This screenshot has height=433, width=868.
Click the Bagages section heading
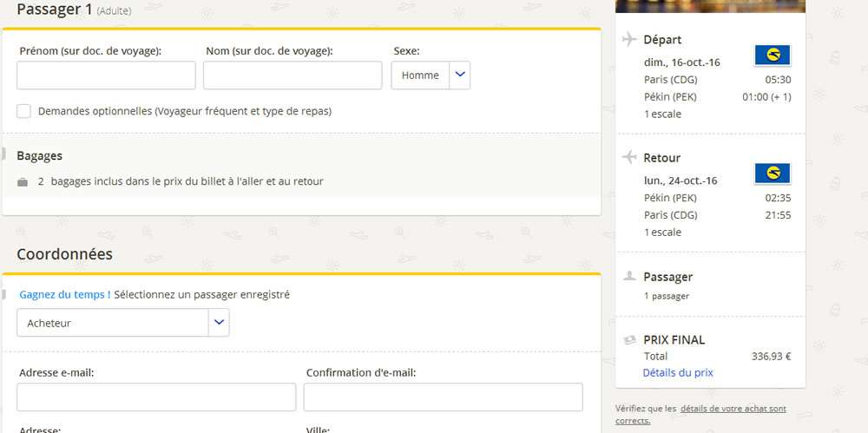pyautogui.click(x=40, y=156)
